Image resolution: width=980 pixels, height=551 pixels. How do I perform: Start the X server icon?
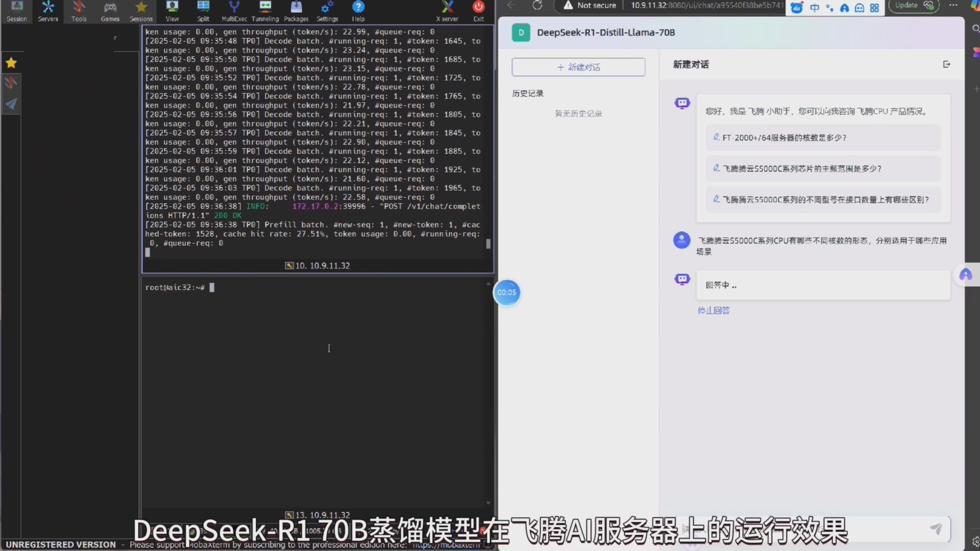[x=447, y=11]
